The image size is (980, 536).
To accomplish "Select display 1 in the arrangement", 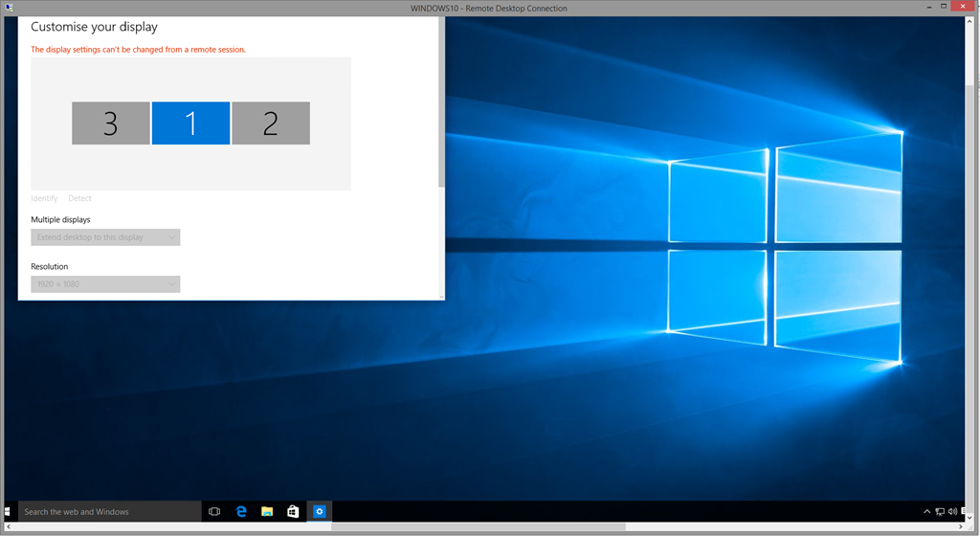I will 190,123.
